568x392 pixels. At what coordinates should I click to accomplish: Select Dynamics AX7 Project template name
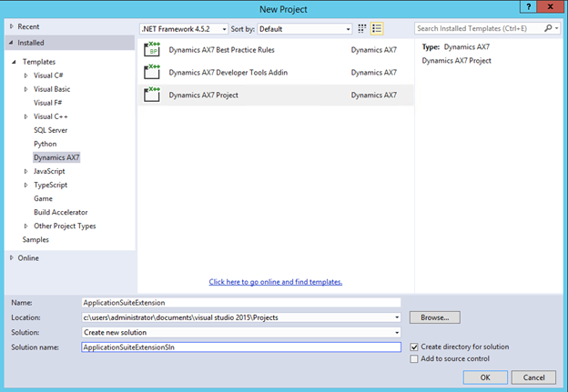tap(203, 95)
